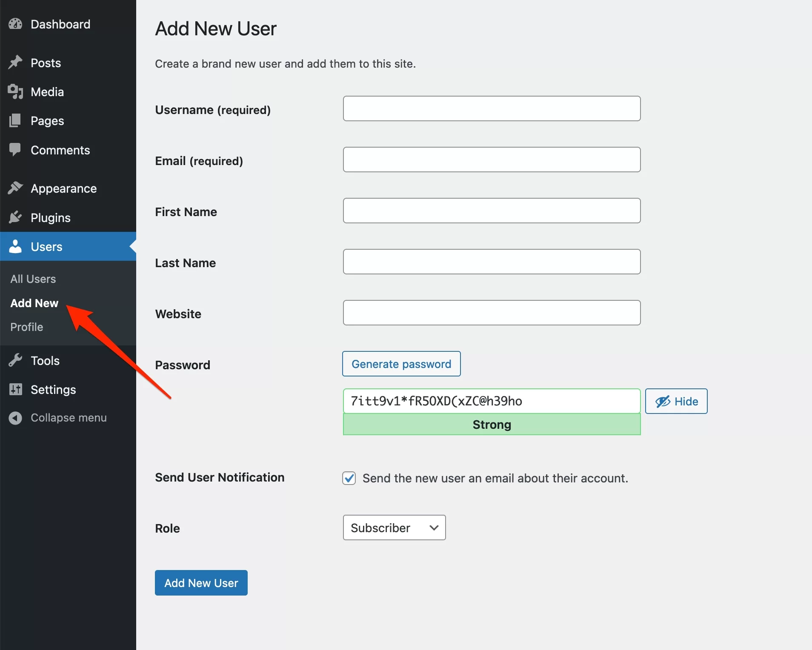Click the Website field label
This screenshot has width=812, height=650.
(178, 314)
